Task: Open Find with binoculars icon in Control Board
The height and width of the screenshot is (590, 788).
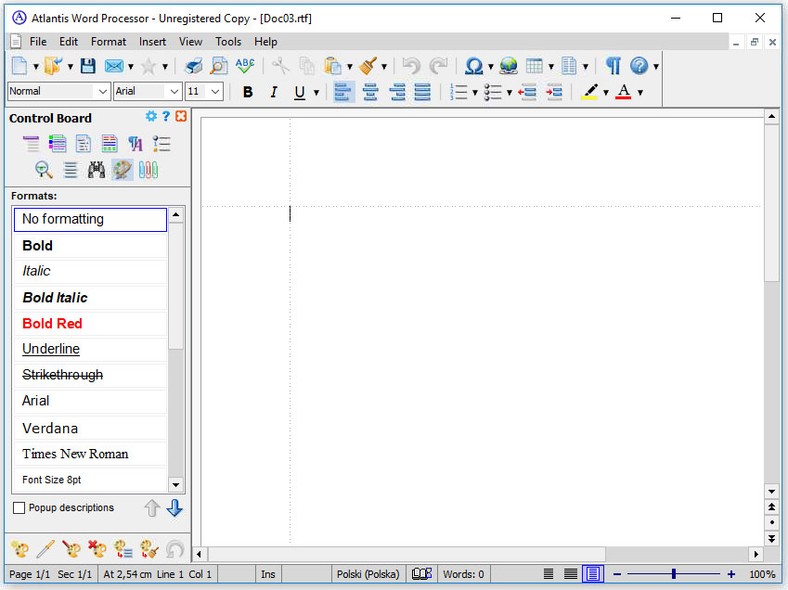Action: pyautogui.click(x=96, y=169)
